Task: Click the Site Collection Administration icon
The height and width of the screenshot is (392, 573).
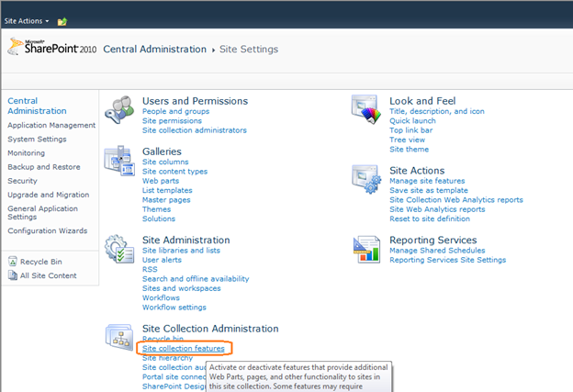Action: coord(119,337)
